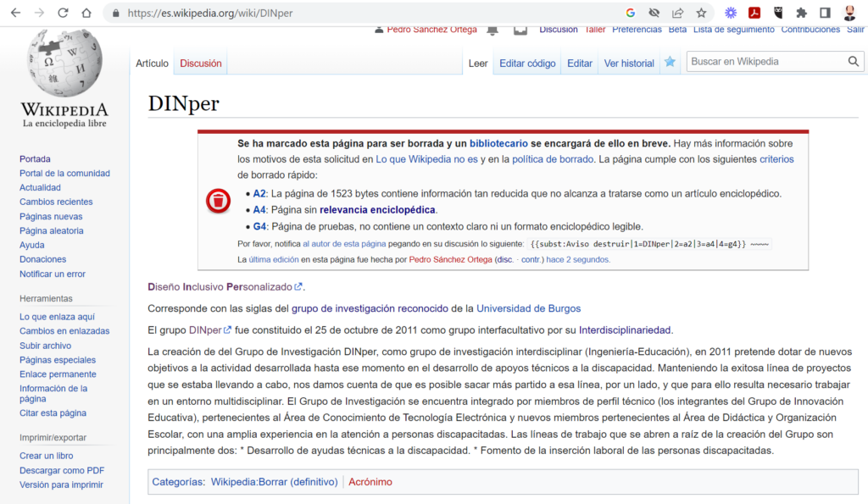Click red Acrónimo category link
868x504 pixels.
pyautogui.click(x=370, y=482)
